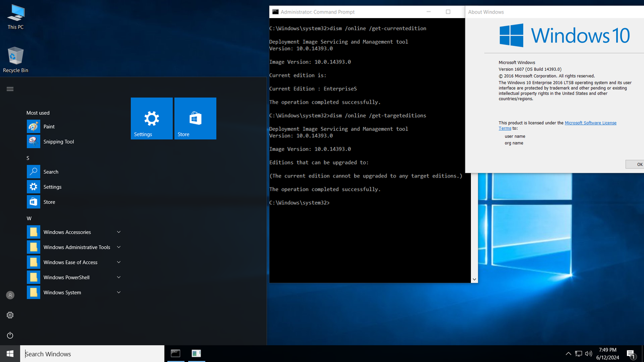The image size is (644, 362).
Task: Click the "user name" text in About Windows
Action: pos(515,136)
